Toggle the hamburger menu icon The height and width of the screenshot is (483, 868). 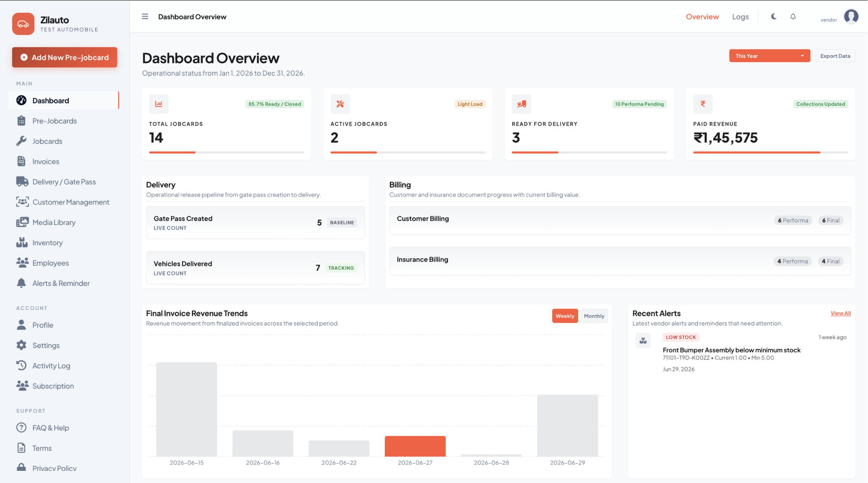(x=145, y=17)
